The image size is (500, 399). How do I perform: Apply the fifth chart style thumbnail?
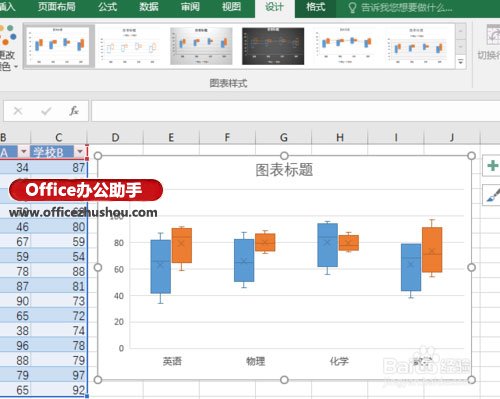click(345, 46)
